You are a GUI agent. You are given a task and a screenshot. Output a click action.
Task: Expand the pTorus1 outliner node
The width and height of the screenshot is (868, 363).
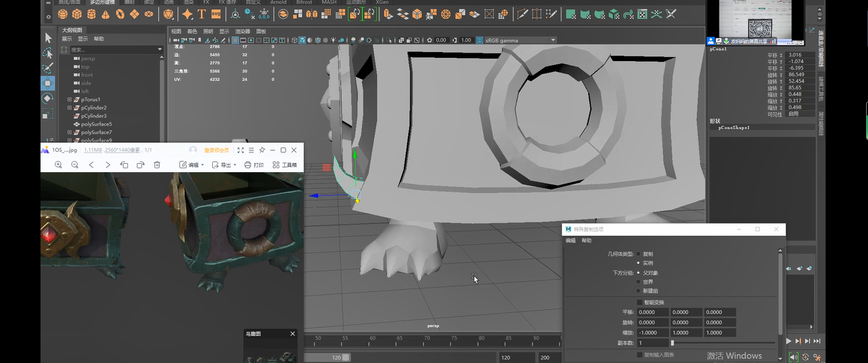(69, 100)
